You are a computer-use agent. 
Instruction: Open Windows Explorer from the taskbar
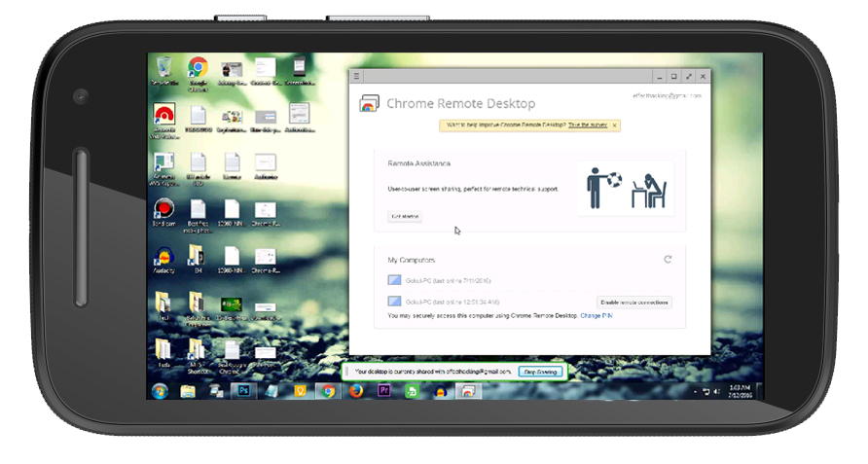[x=188, y=391]
